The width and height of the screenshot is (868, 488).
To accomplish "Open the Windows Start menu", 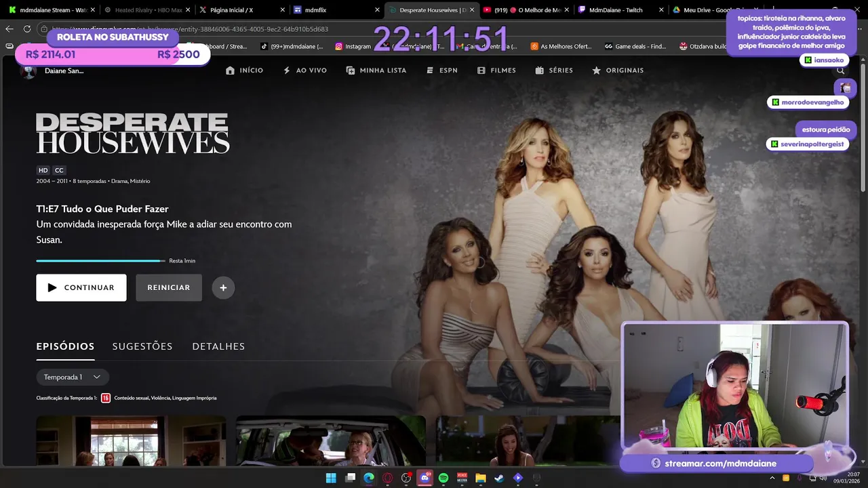I will pyautogui.click(x=331, y=478).
